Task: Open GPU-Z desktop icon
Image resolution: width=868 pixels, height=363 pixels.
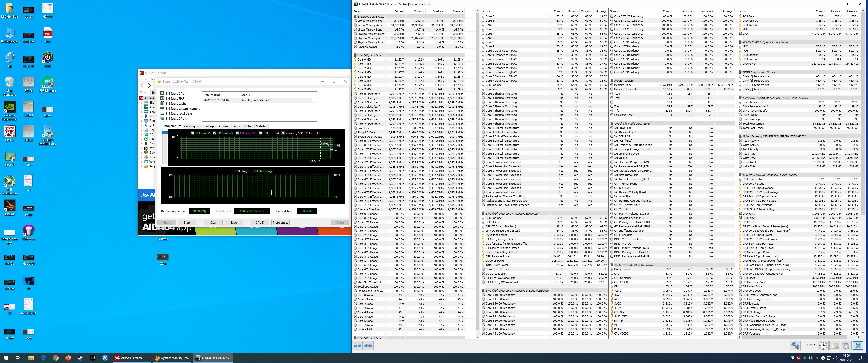Action: click(x=9, y=159)
